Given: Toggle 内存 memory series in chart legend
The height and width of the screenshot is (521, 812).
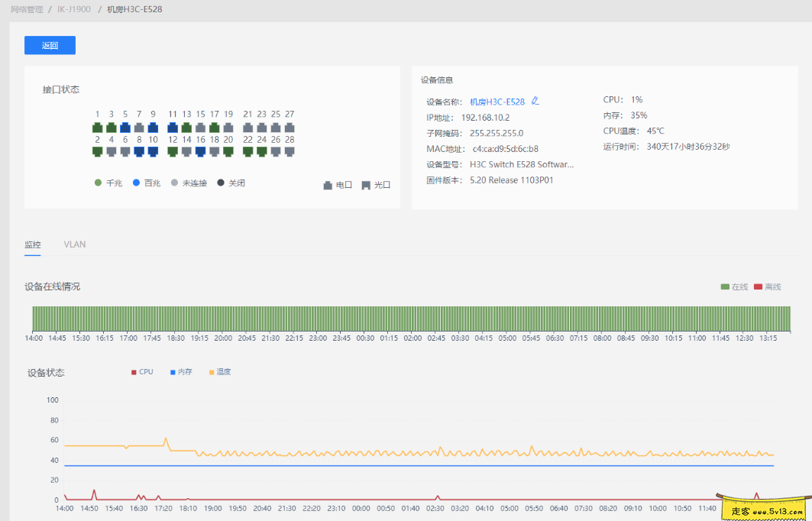Looking at the screenshot, I should 181,372.
